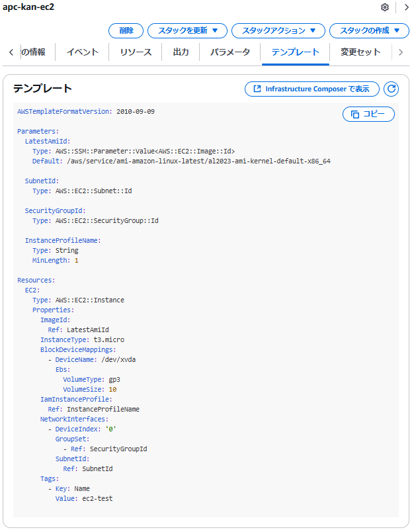
Task: Click the Value: ec2-test line
Action: click(x=84, y=498)
